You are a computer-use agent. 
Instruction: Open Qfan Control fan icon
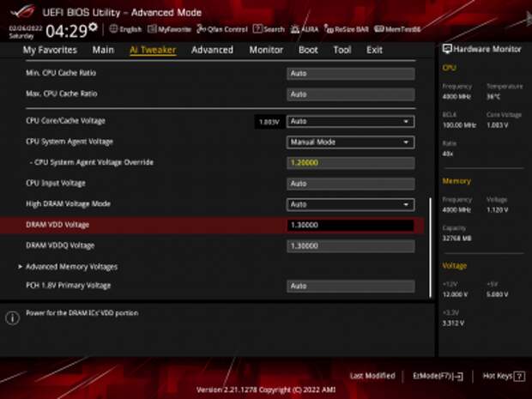click(x=201, y=29)
